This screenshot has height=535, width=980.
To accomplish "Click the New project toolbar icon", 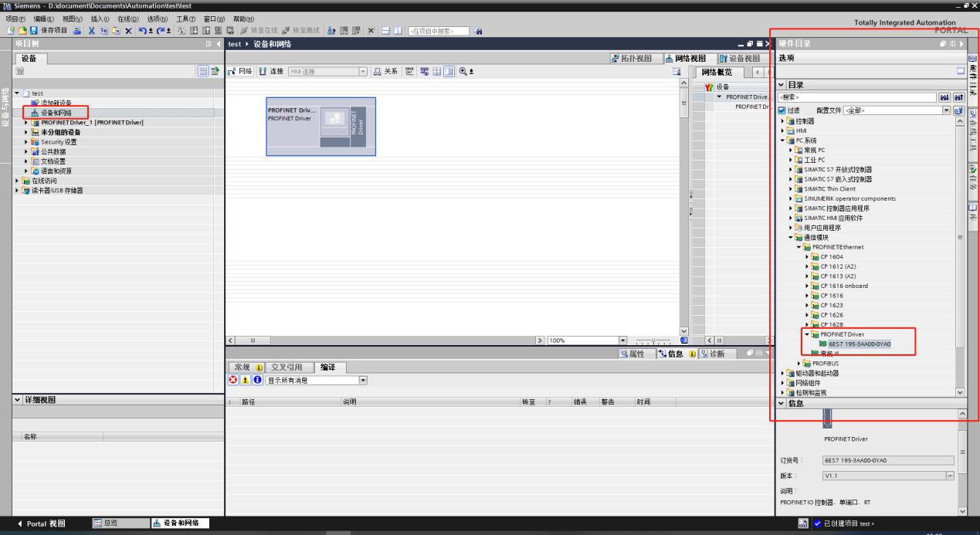I will 10,31.
